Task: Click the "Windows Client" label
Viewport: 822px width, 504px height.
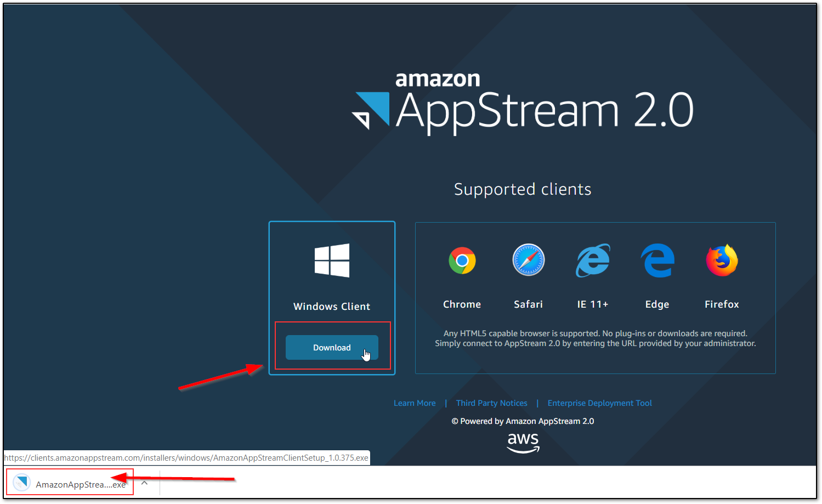Action: coord(332,307)
